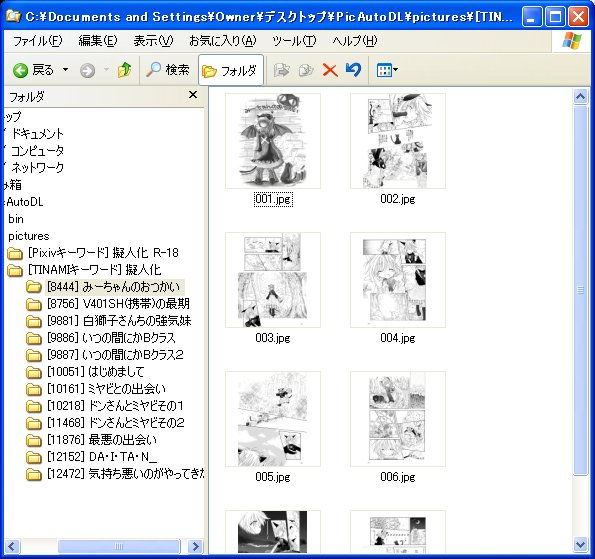Screen dimensions: 595x559
Task: Select folder [8444] みーちゃんのおつかい
Action: 115,287
